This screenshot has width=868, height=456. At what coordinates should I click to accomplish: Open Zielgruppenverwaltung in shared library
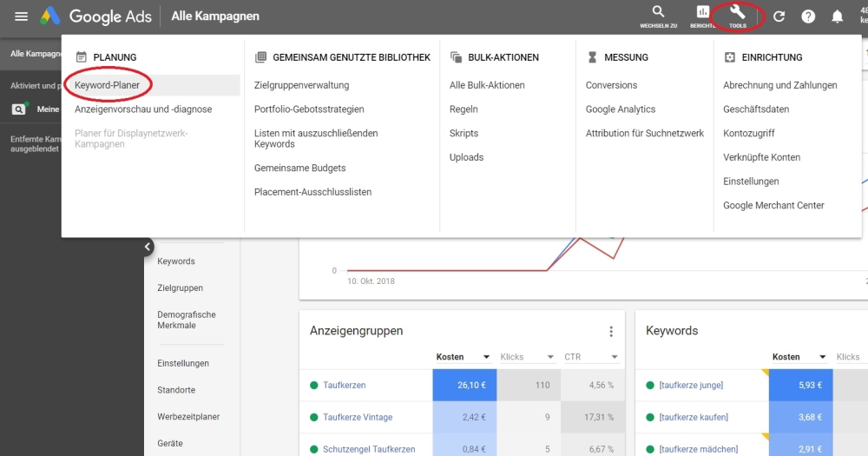point(302,85)
